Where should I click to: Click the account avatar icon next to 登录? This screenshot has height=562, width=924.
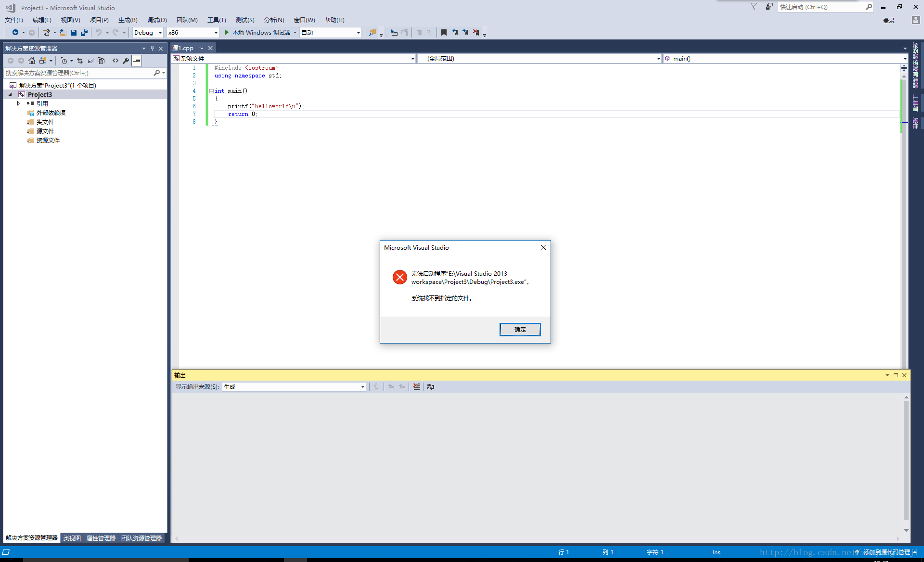point(916,20)
